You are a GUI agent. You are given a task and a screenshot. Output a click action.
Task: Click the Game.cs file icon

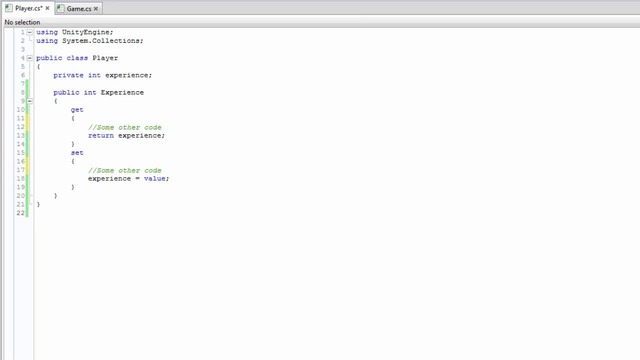pos(60,9)
